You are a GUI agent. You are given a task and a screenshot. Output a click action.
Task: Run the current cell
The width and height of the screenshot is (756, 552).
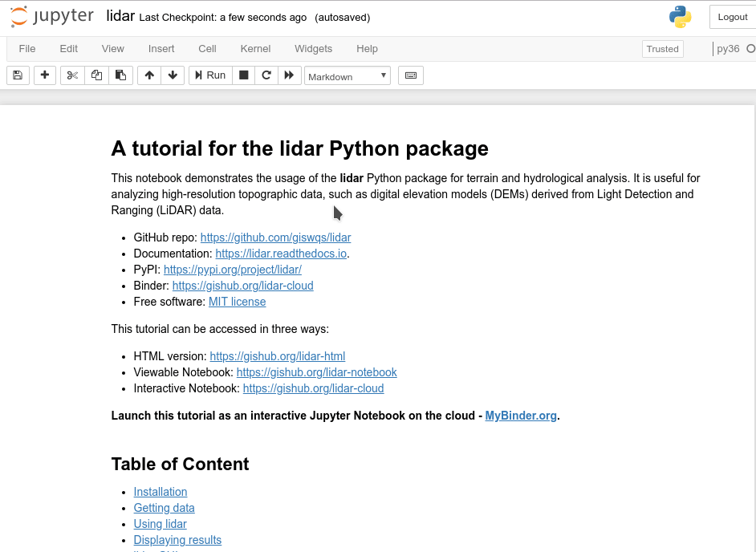coord(210,75)
